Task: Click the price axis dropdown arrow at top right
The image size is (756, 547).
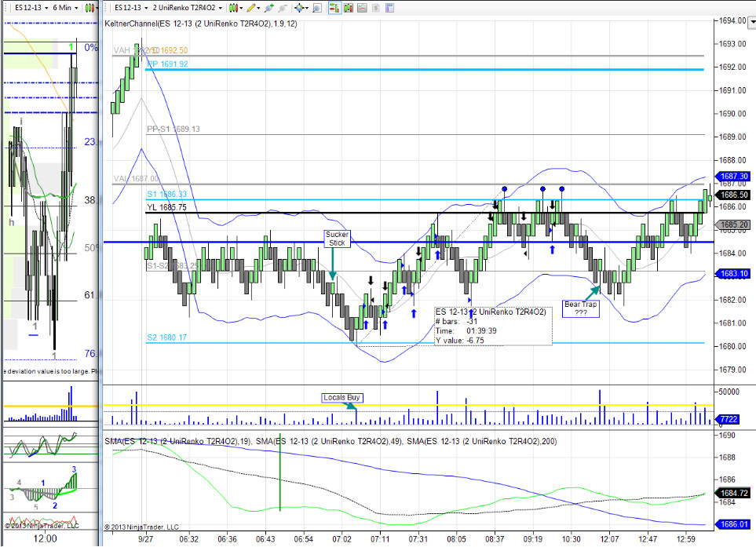Action: (752, 21)
